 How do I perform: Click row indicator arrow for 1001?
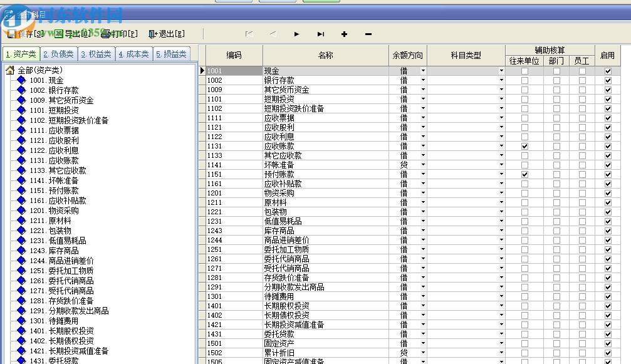pyautogui.click(x=202, y=71)
